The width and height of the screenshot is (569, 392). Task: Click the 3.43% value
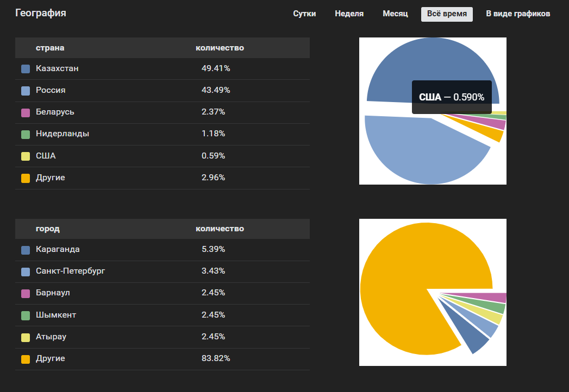click(214, 271)
